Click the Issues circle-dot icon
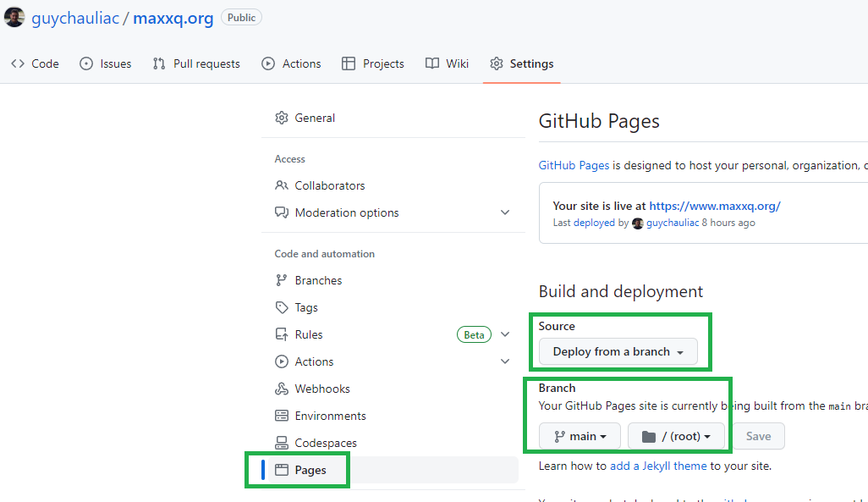 [86, 63]
